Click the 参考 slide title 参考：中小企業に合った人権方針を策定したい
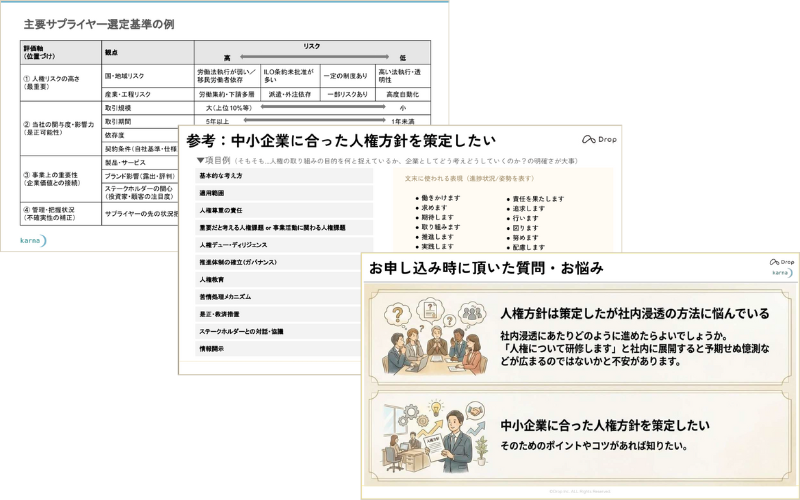 tap(341, 140)
